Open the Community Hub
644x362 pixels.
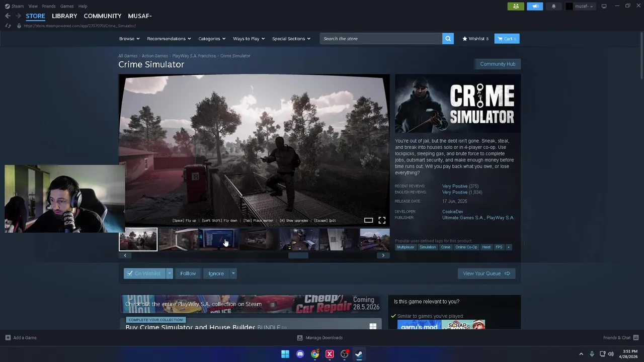(x=498, y=64)
